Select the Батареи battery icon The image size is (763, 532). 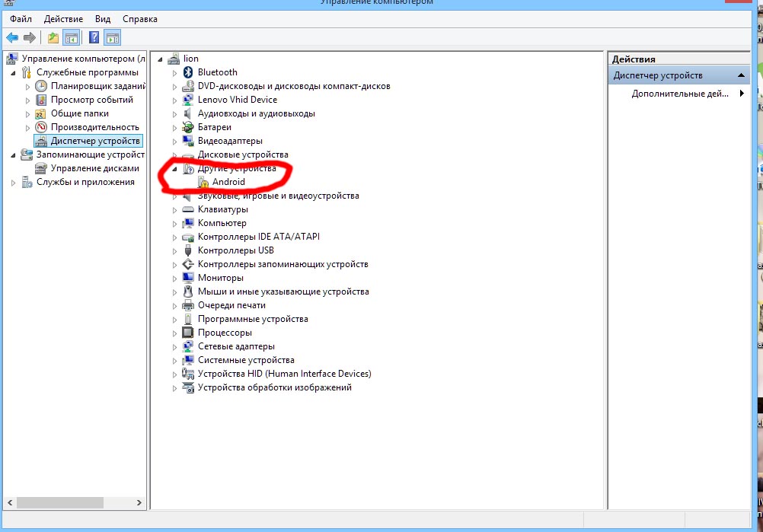pos(188,127)
